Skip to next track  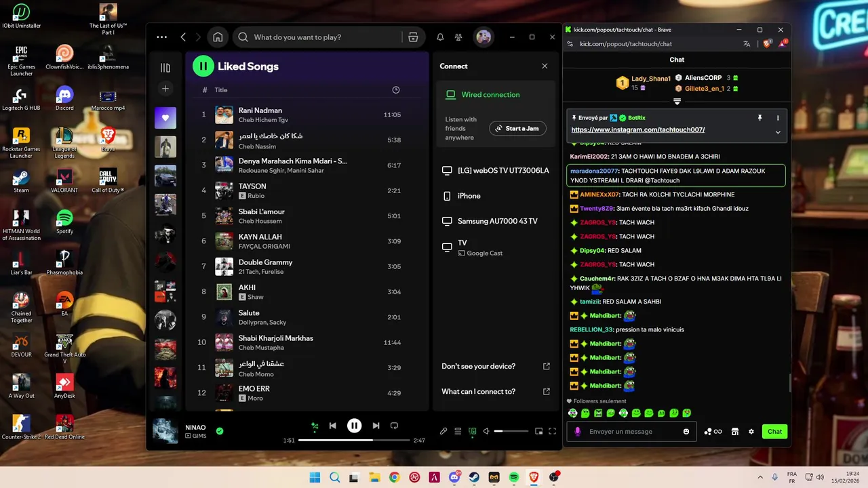pos(376,426)
